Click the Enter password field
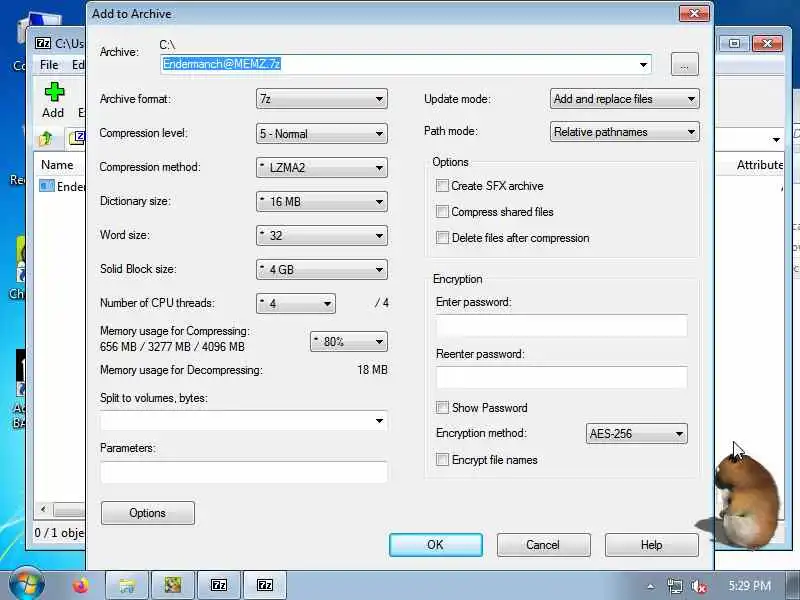 click(561, 326)
